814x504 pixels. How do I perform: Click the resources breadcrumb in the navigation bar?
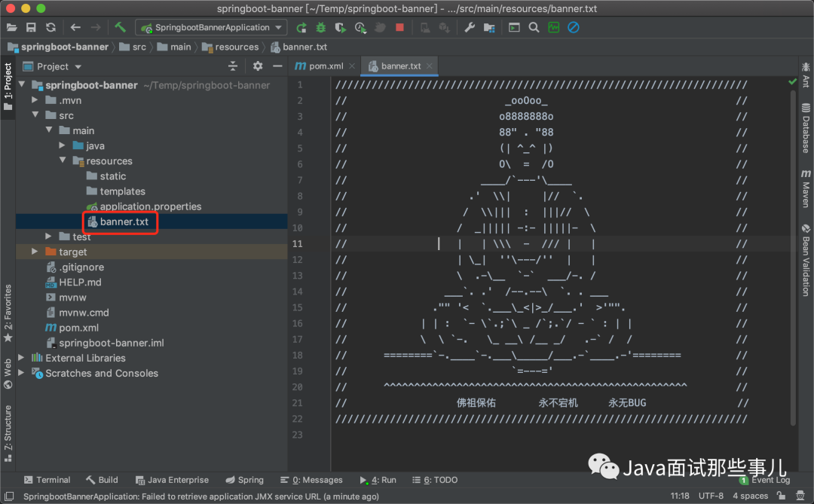click(231, 47)
